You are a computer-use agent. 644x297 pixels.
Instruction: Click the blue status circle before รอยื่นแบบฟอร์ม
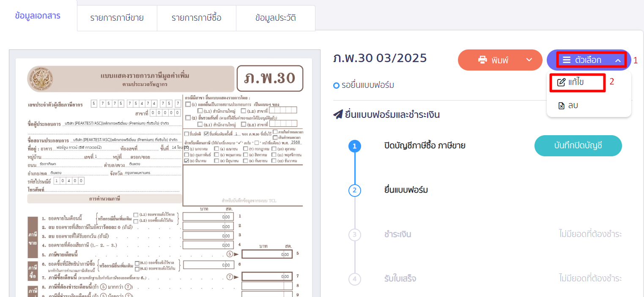pos(337,86)
